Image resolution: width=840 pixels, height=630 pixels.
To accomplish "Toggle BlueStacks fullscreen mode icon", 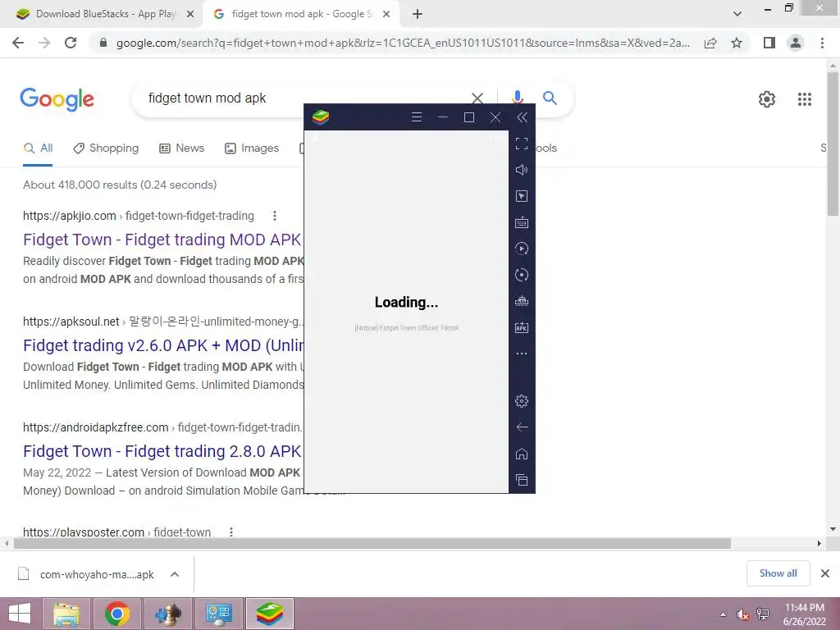I will (x=521, y=144).
